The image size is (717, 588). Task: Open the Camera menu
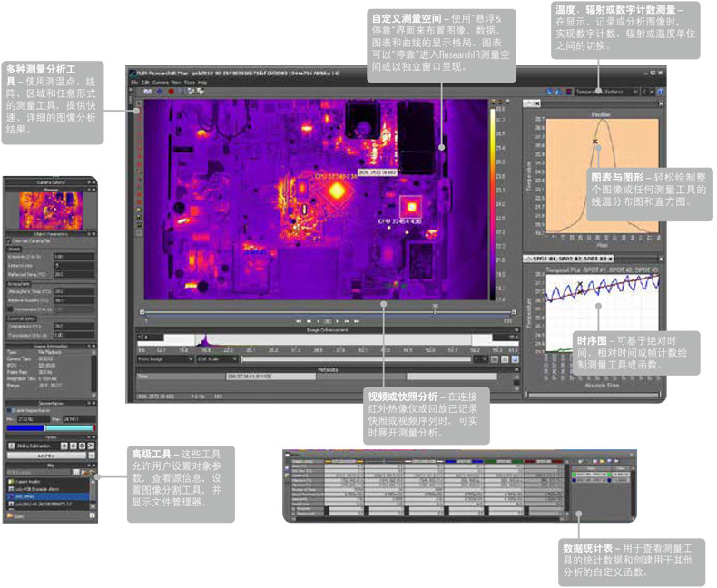160,83
